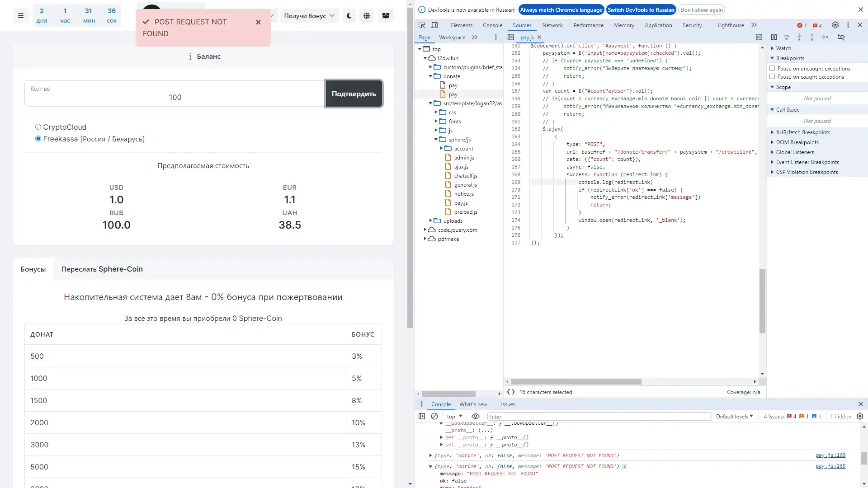Open DevTools settings gear icon
868x488 pixels.
[x=835, y=25]
